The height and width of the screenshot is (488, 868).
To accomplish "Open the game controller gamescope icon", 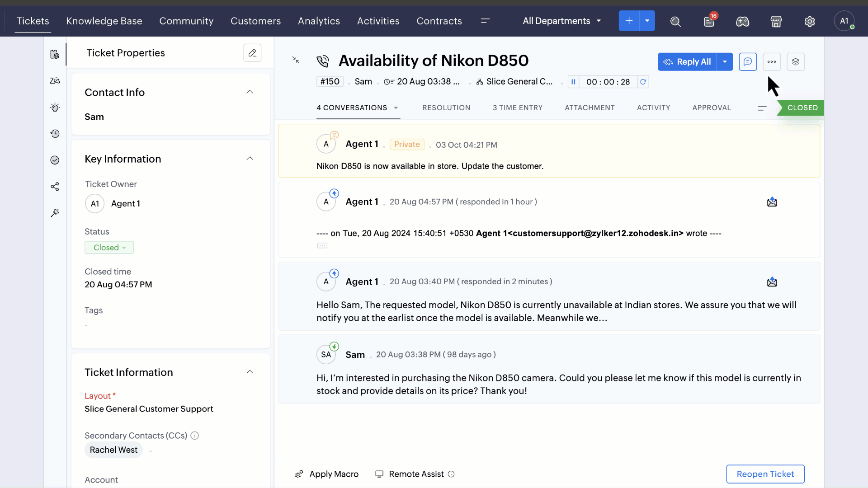I will point(742,21).
